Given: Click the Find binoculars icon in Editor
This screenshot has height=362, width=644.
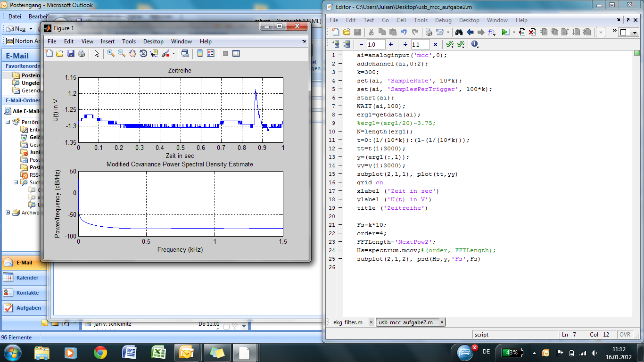Looking at the screenshot, I should point(458,32).
